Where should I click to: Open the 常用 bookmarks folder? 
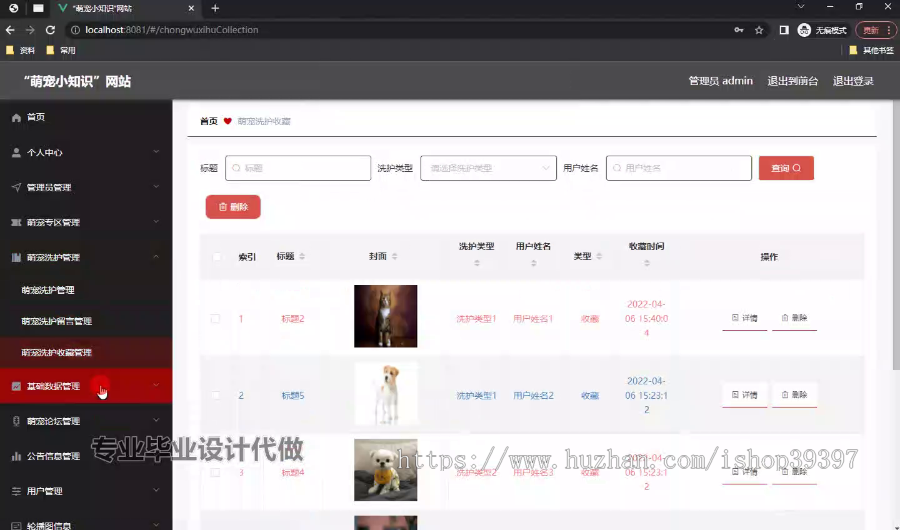[61, 51]
